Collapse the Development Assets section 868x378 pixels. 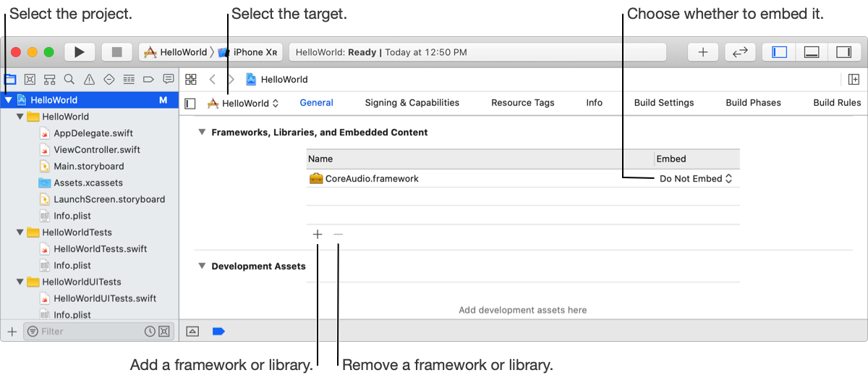tap(202, 266)
